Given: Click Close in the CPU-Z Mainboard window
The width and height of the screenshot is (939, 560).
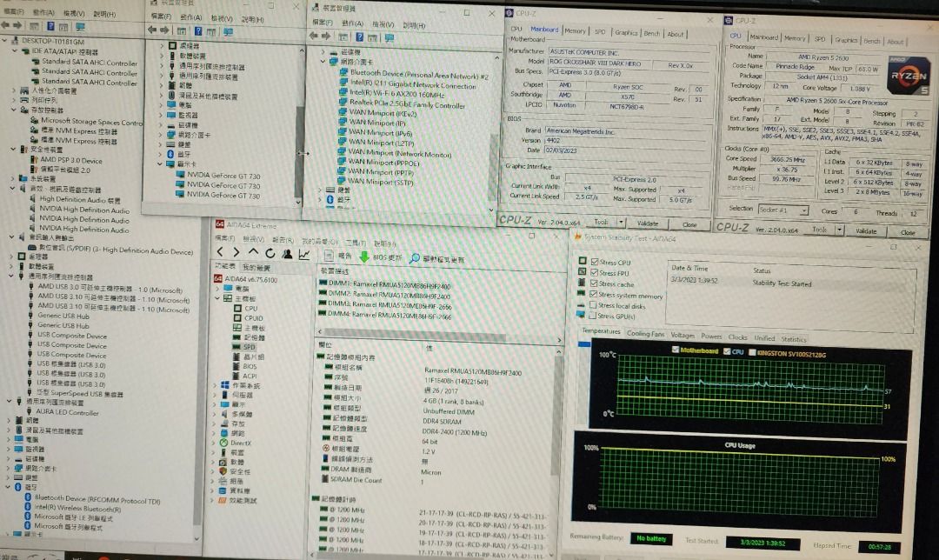Looking at the screenshot, I should 689,224.
